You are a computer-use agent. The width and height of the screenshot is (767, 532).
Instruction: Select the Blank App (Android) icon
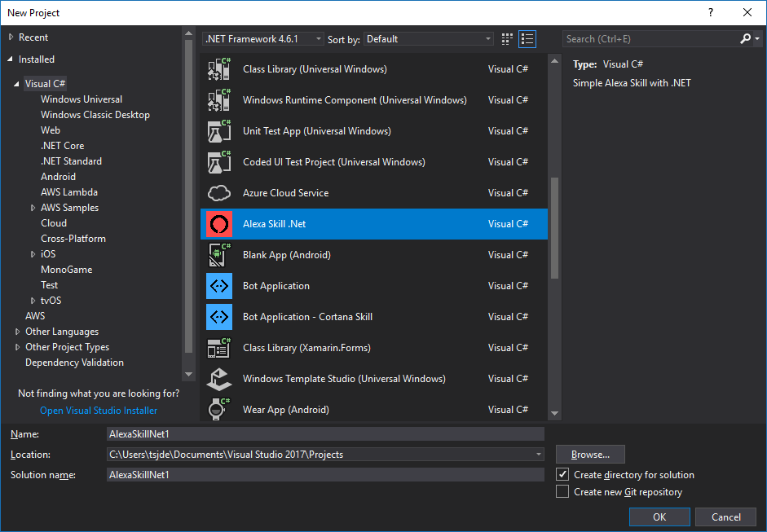pyautogui.click(x=219, y=255)
